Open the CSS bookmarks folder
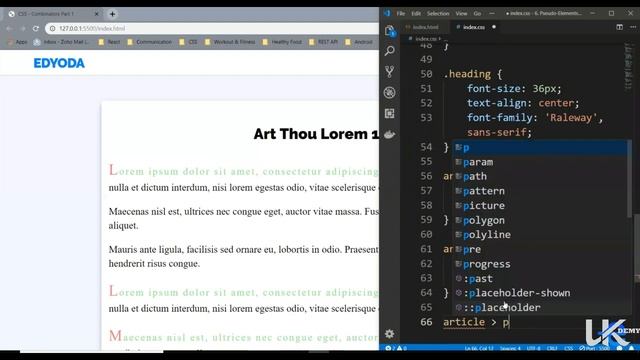The image size is (640, 360). [188, 42]
